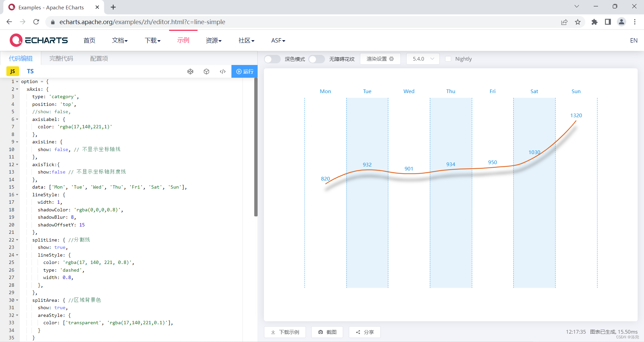The width and height of the screenshot is (644, 342).
Task: Take a chart screenshot via 截图 camera icon
Action: click(327, 332)
